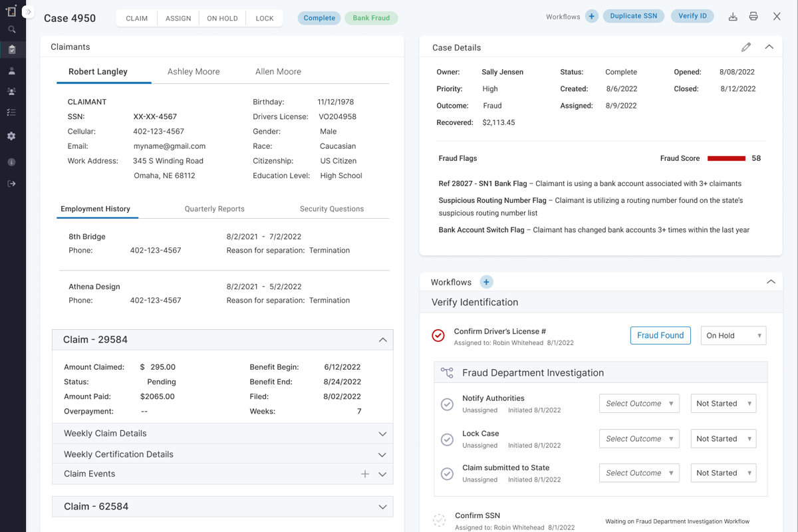Download the case using the download icon

tap(733, 17)
